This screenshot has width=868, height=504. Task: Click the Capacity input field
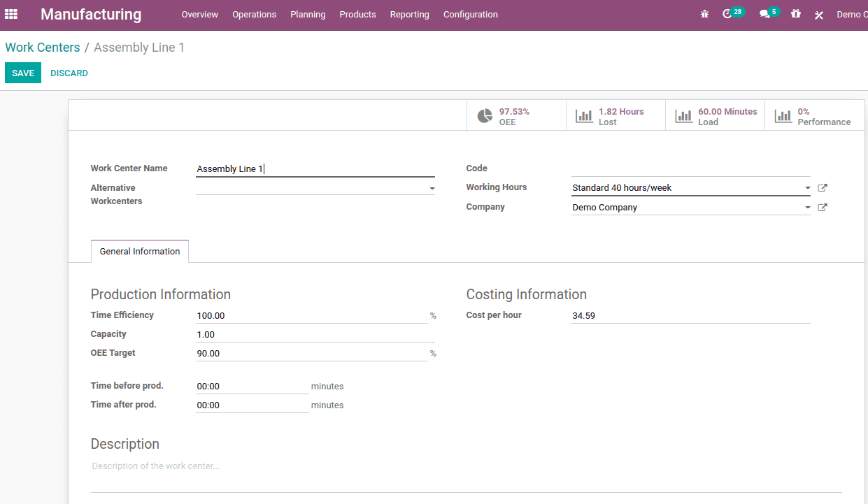tap(315, 335)
